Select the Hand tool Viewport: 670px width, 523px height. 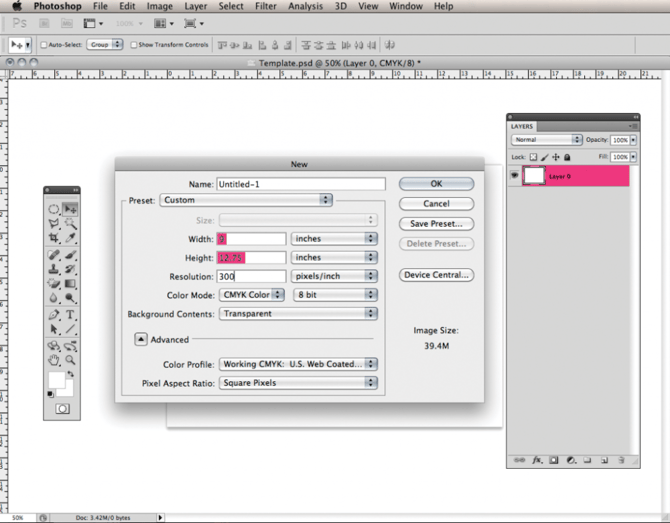[x=53, y=360]
